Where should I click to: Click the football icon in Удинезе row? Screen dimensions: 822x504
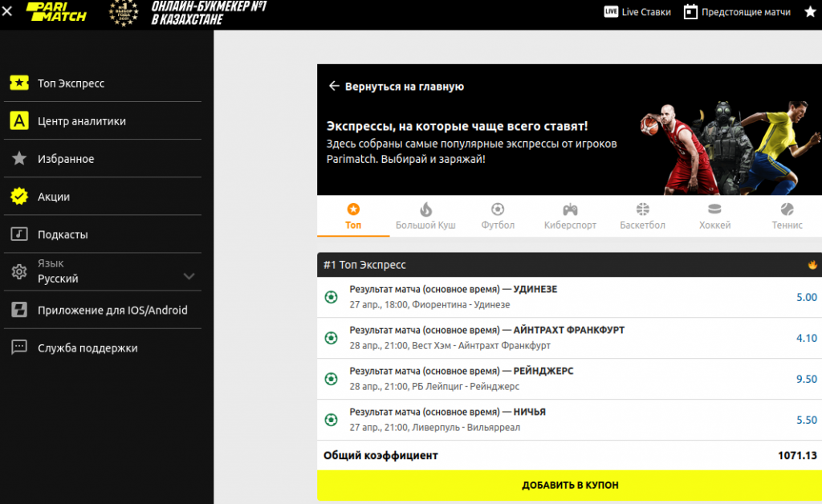[x=332, y=297]
